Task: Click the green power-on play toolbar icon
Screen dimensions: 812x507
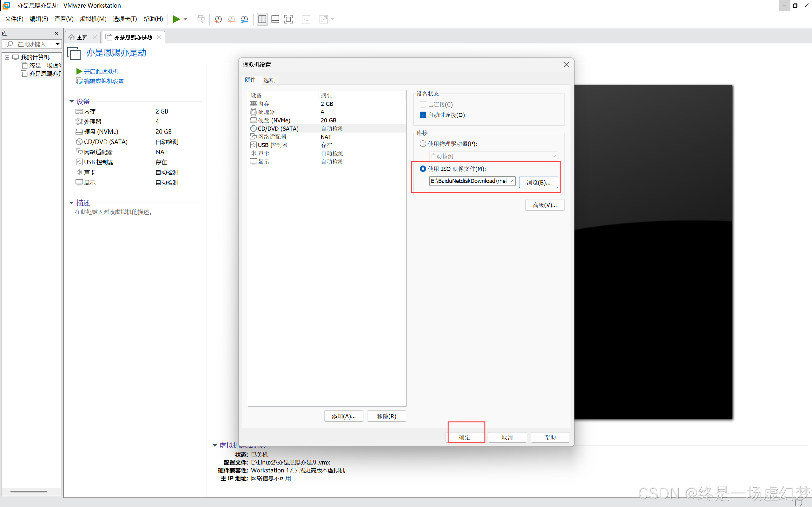Action: (x=176, y=19)
